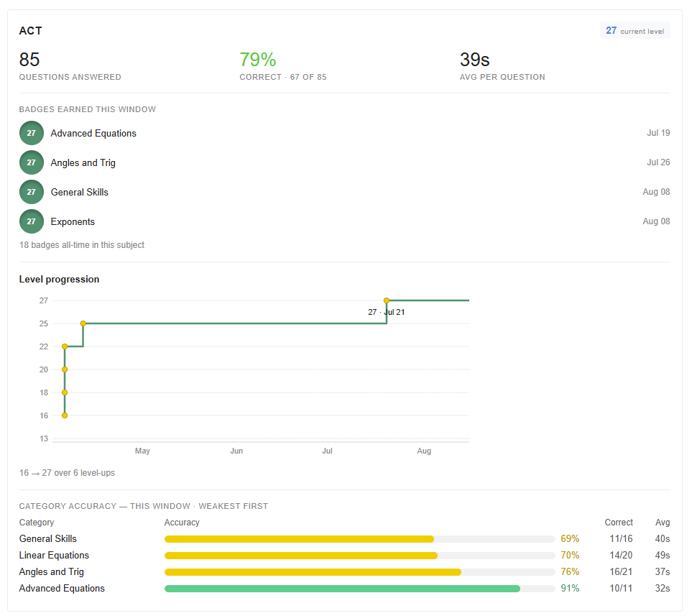692x616 pixels.
Task: Click the Accuracy column header
Action: pyautogui.click(x=182, y=523)
